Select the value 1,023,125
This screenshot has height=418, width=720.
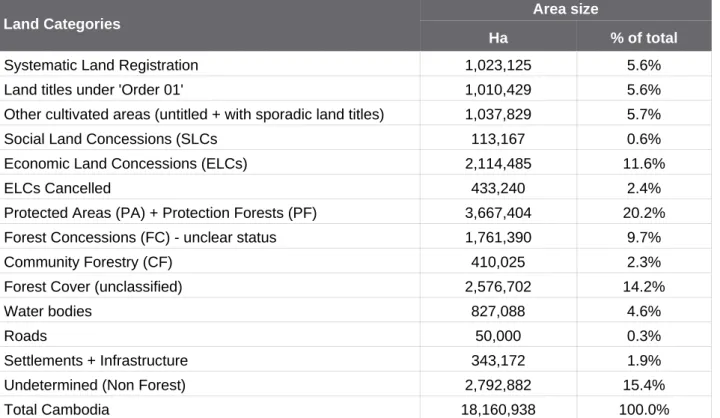[x=498, y=65]
